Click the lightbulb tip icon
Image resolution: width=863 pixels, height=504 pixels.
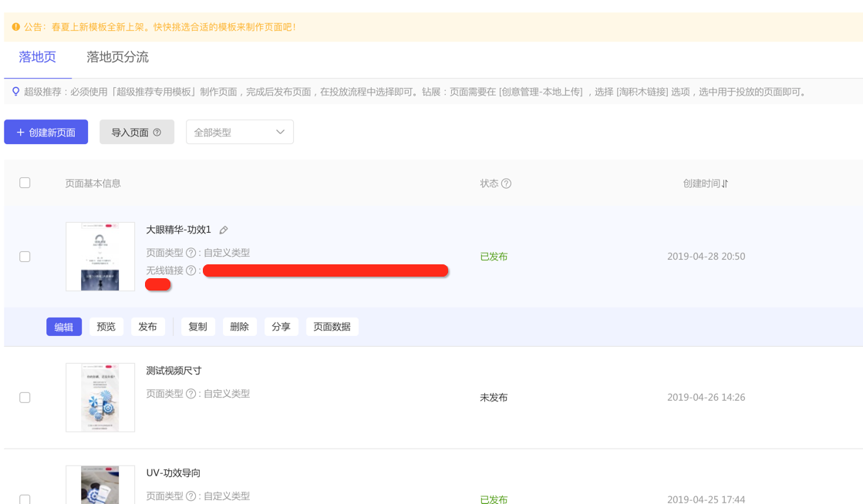[x=16, y=92]
